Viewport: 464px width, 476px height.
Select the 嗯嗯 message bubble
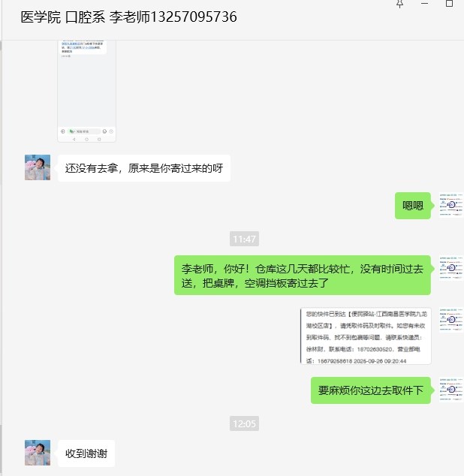click(x=413, y=206)
